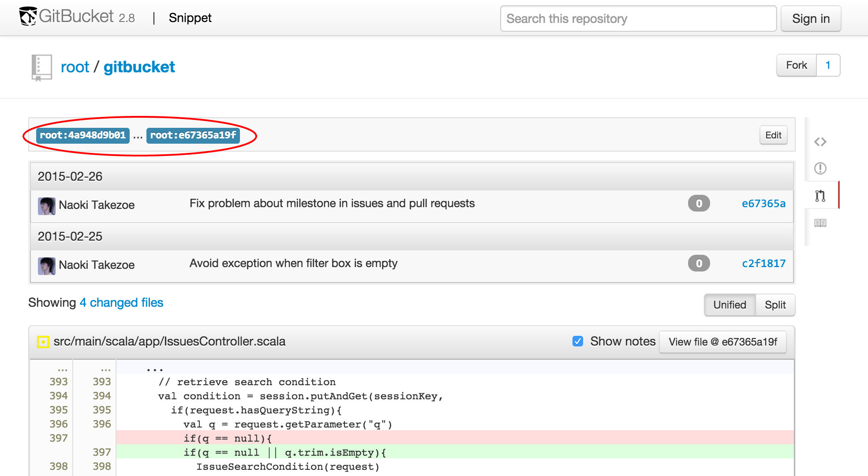
Task: Open the Issues icon in the side menu
Action: [820, 168]
